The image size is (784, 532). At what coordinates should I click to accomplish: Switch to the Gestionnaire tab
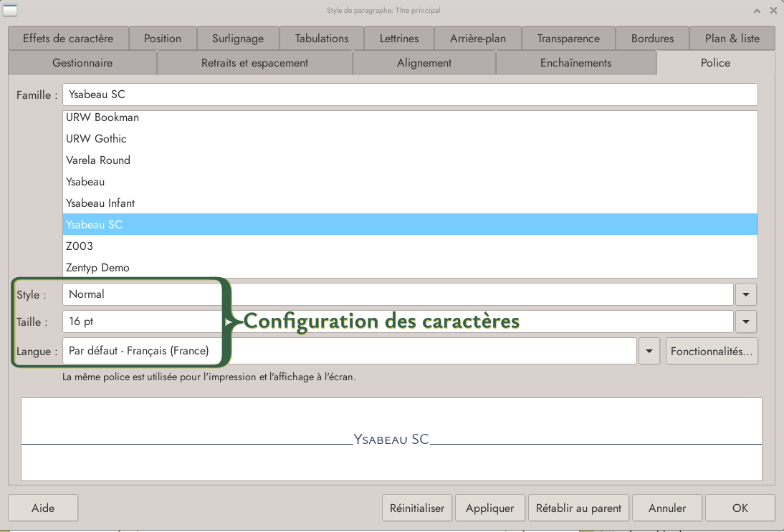[82, 63]
